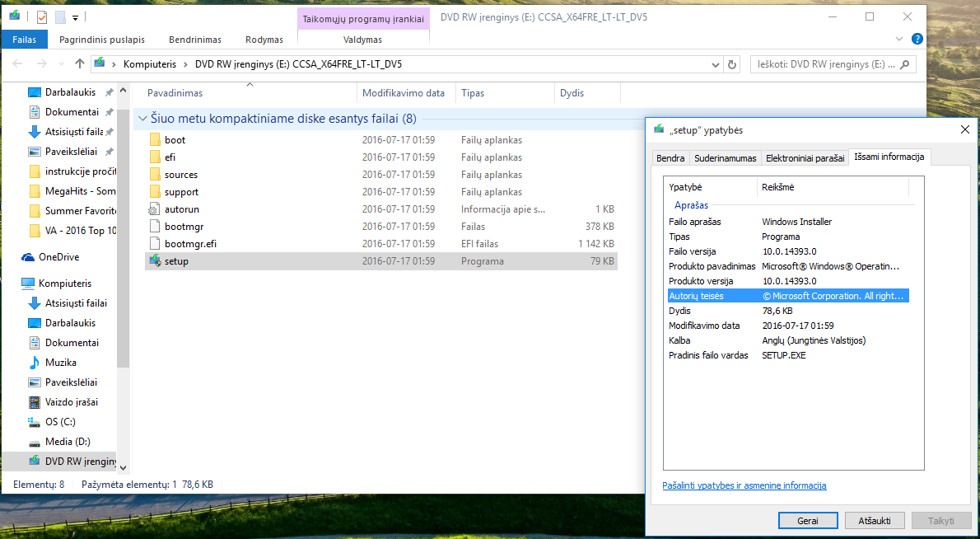The image size is (980, 539).
Task: Switch to the Suderinamumas tab
Action: point(725,158)
